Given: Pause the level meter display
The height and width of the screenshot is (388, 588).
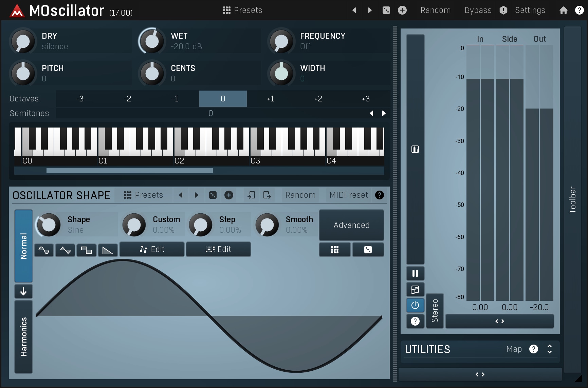Looking at the screenshot, I should (415, 273).
